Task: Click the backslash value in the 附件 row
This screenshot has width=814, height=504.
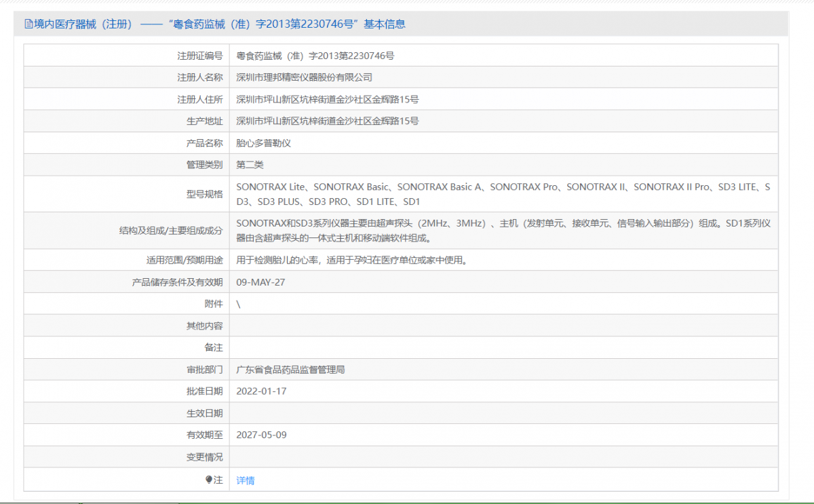Action: (x=238, y=304)
